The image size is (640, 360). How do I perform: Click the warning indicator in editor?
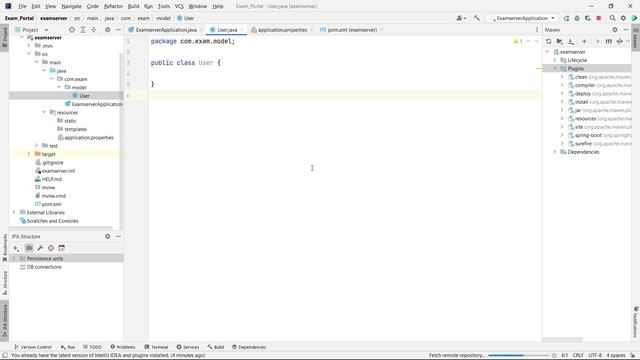point(518,41)
